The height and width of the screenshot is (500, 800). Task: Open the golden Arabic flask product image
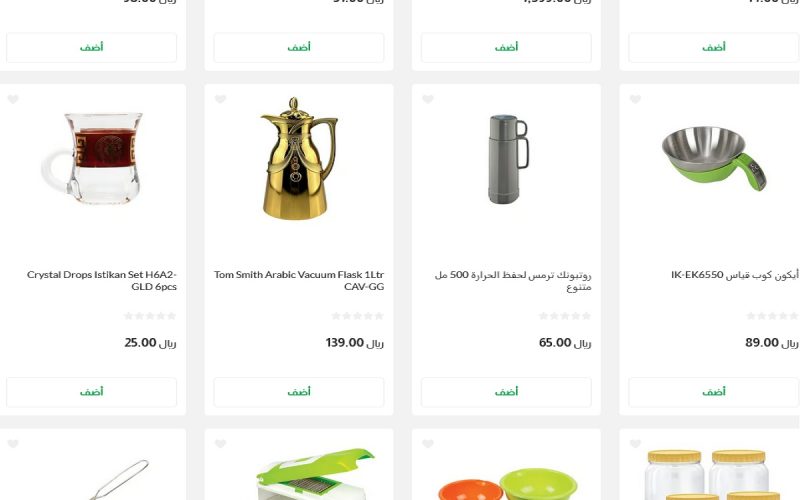[x=299, y=158]
